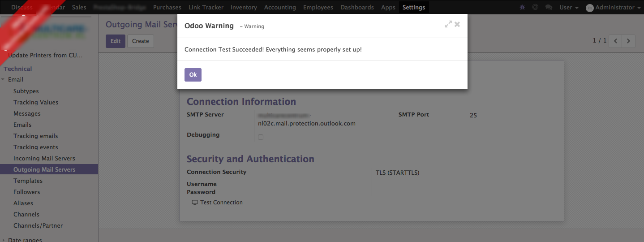Click the SMTP Port value 25

[473, 115]
